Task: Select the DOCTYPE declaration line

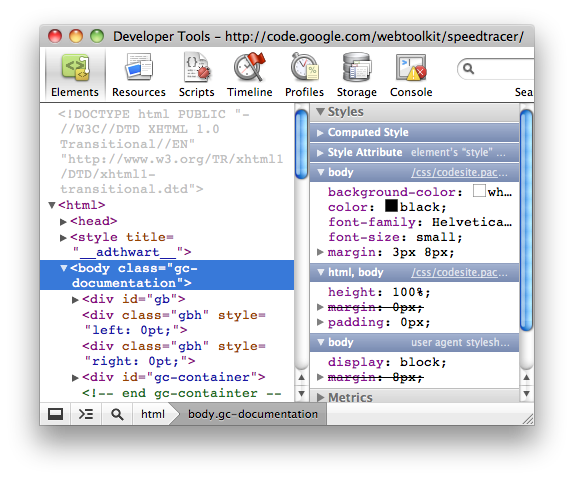Action: click(x=171, y=152)
